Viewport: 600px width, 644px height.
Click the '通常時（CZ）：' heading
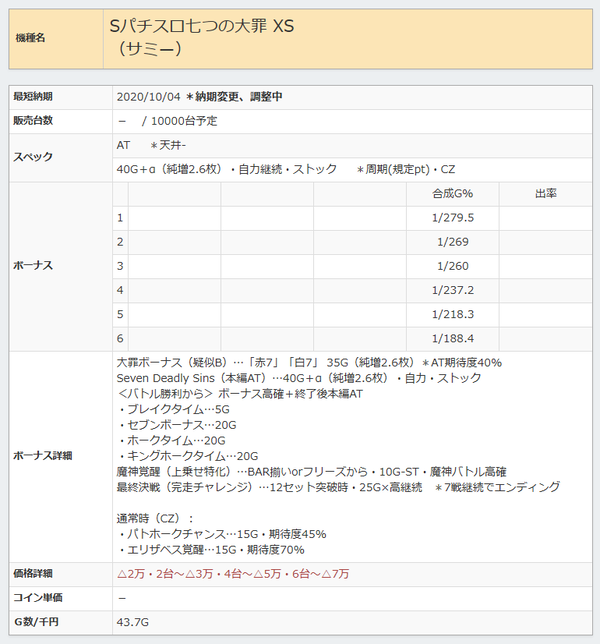[155, 519]
